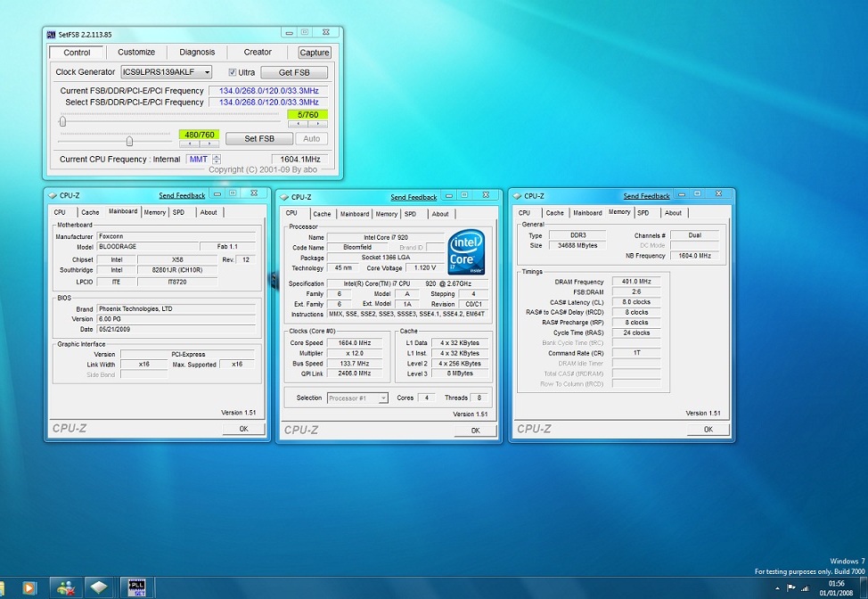The image size is (868, 599).
Task: Click Send Feedback in the CPU CPU-Z window
Action: pos(414,197)
